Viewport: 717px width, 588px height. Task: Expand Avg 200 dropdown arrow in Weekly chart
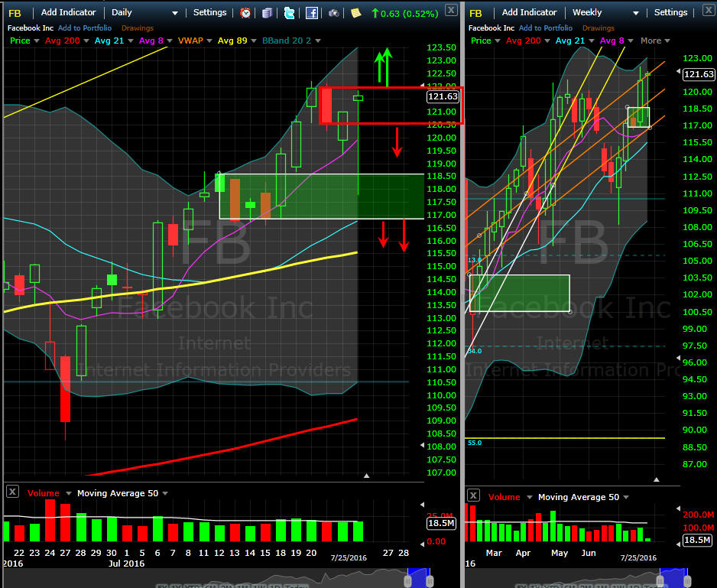point(546,41)
